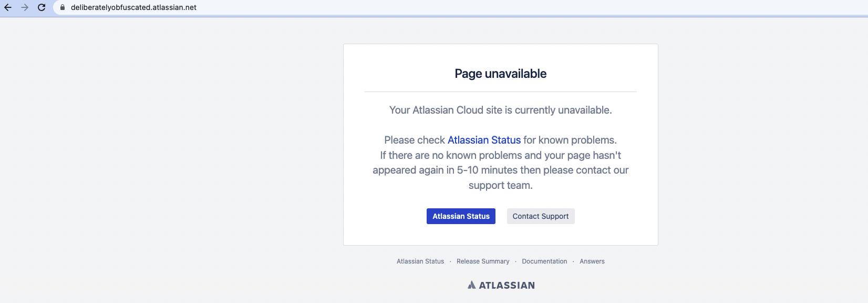Inspect the connection lock icon in the address bar
Viewport: 868px width, 303px height.
point(61,7)
